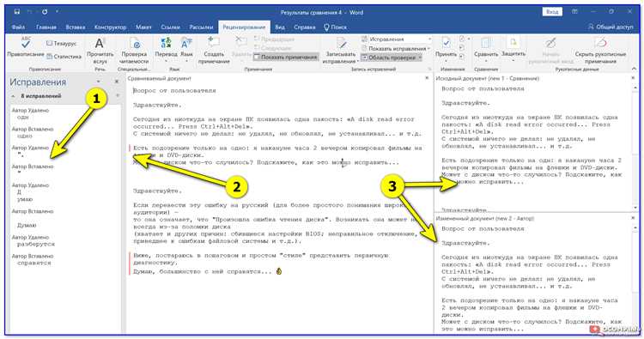Open the Справка ribbon tab
This screenshot has width=644, height=339.
click(x=304, y=27)
